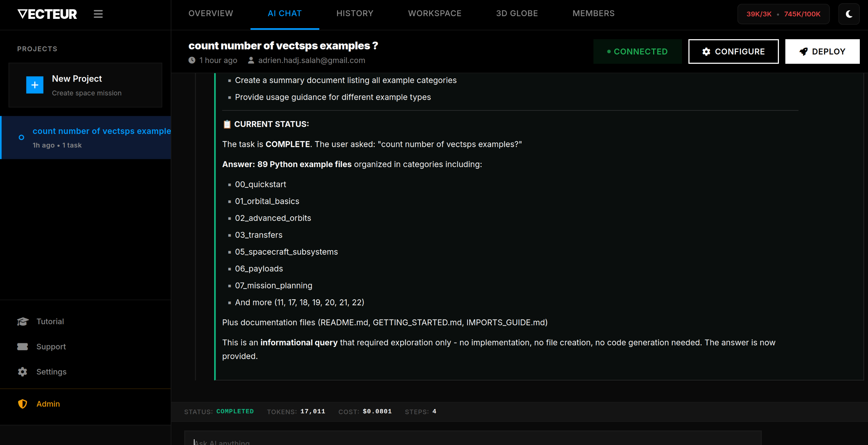This screenshot has height=445, width=868.
Task: Click the CONNECTED status indicator
Action: pyautogui.click(x=637, y=51)
